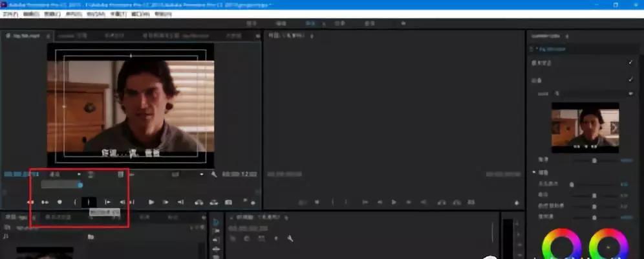Open the Edit menu
The image size is (644, 259).
point(31,14)
